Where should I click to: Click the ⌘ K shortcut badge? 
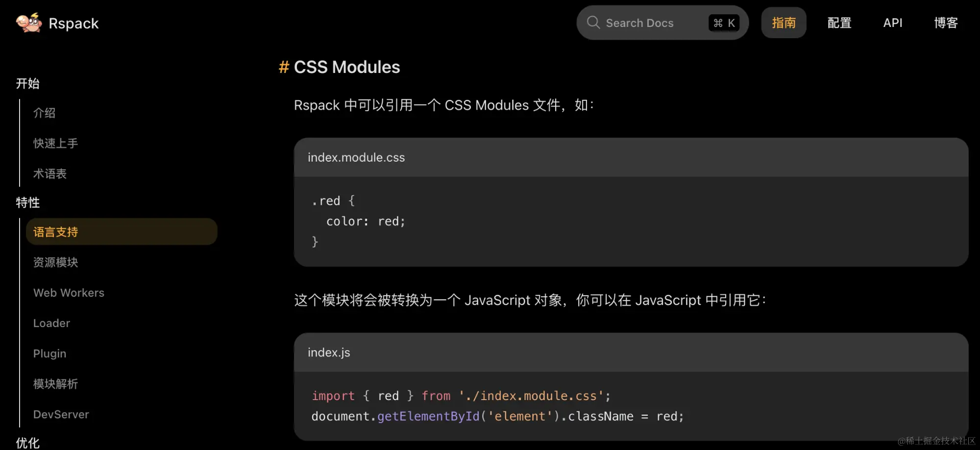click(724, 23)
